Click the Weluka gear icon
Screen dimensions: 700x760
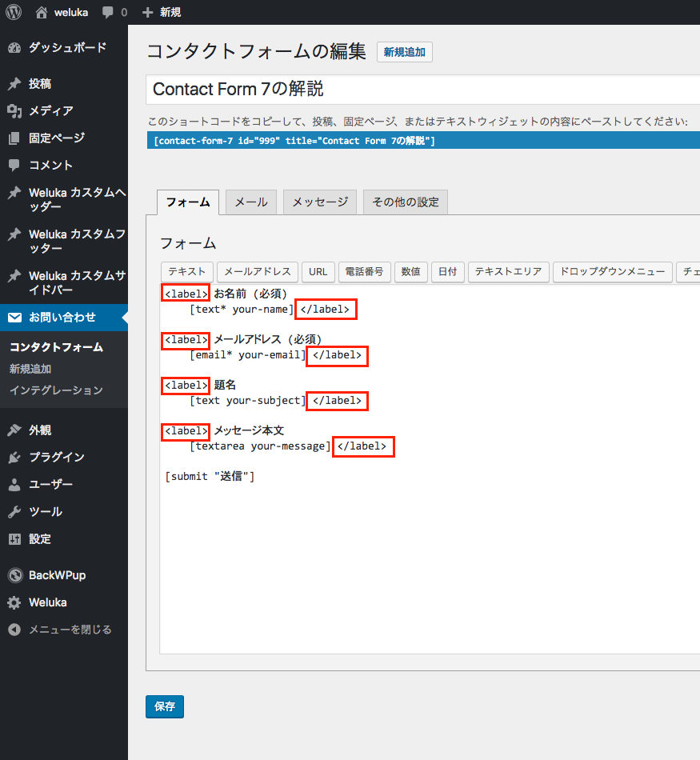14,602
